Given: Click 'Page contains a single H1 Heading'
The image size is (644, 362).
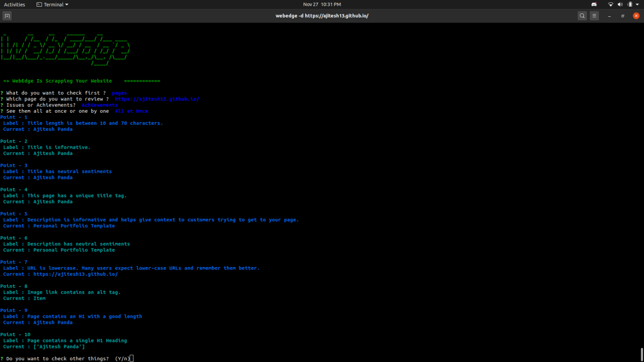Looking at the screenshot, I should tap(77, 341).
